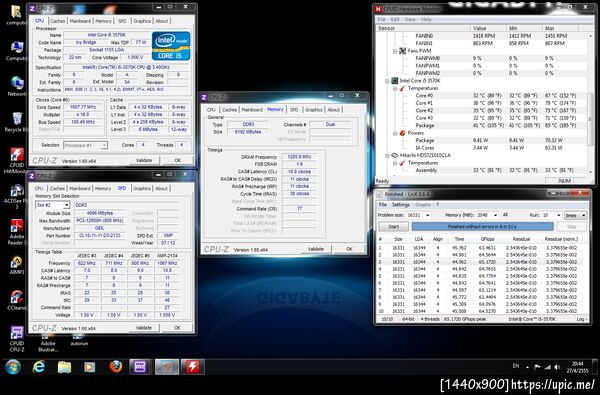The height and width of the screenshot is (395, 600).
Task: Collapse the Powers node in HWMonitor
Action: 395,133
